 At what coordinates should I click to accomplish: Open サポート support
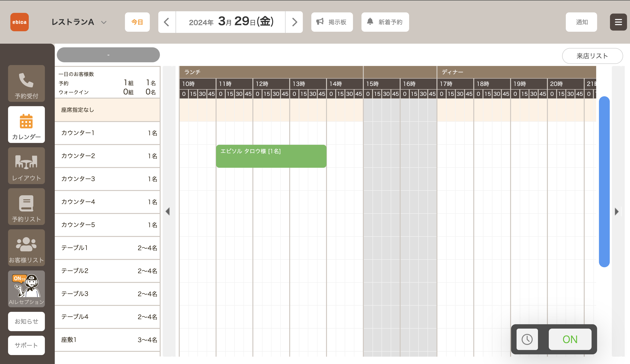tap(26, 345)
